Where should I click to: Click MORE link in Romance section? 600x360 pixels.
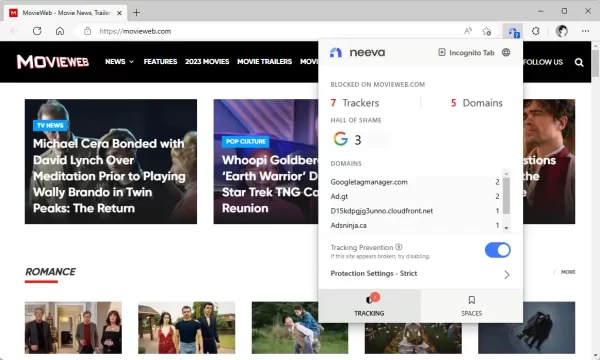pos(568,272)
